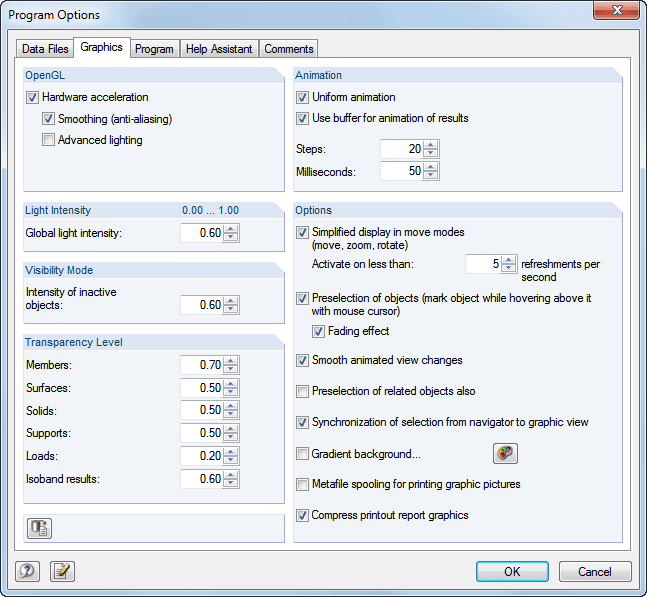Click the Intensity of inactive objects value
Screen dimensions: 647x597
[x=202, y=305]
